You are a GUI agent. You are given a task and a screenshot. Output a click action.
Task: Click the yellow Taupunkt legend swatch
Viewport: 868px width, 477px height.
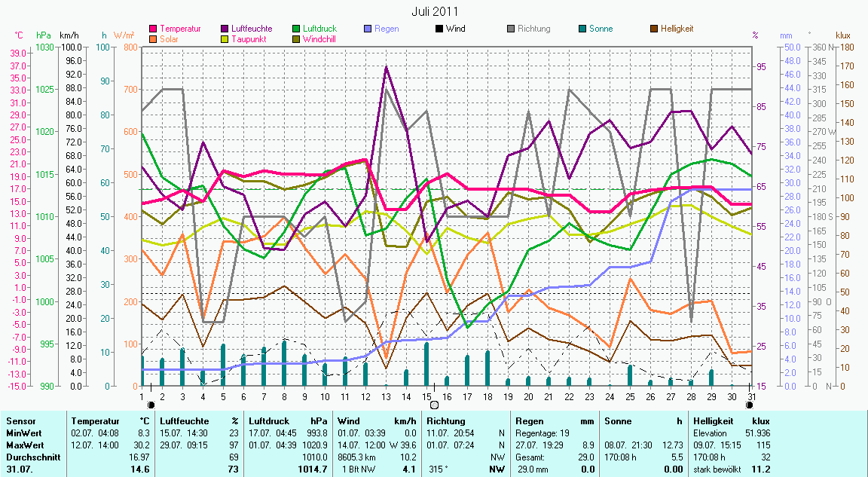225,39
